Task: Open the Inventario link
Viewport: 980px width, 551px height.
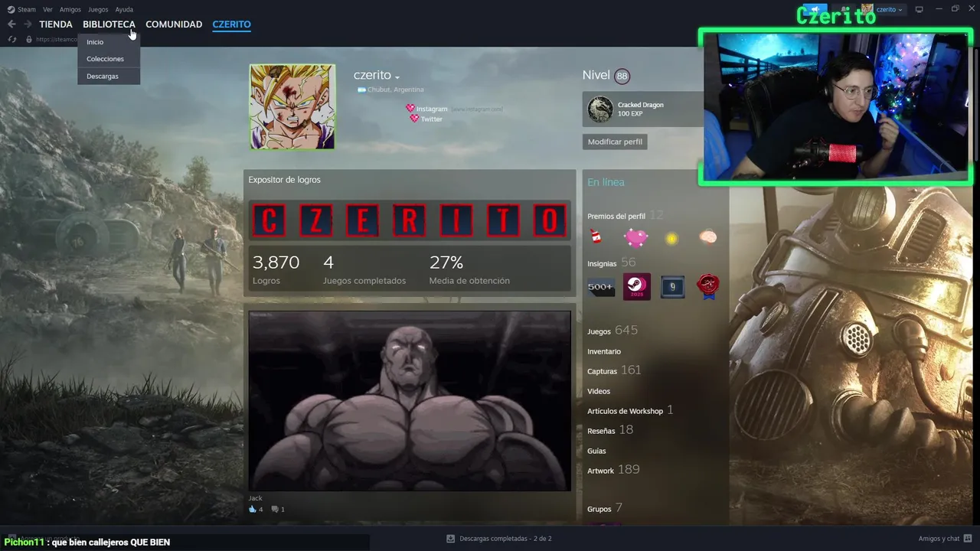Action: (604, 351)
